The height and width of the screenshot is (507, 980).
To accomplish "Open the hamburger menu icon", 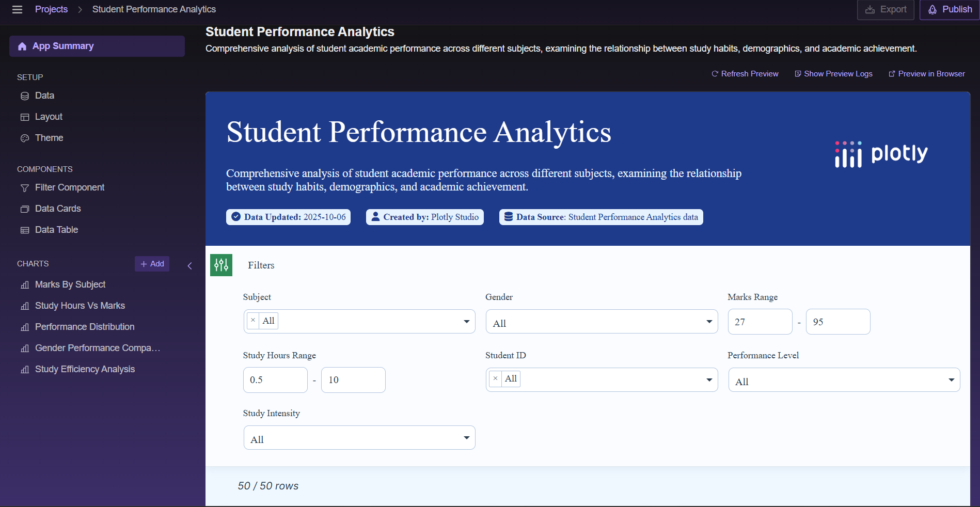I will pos(17,9).
